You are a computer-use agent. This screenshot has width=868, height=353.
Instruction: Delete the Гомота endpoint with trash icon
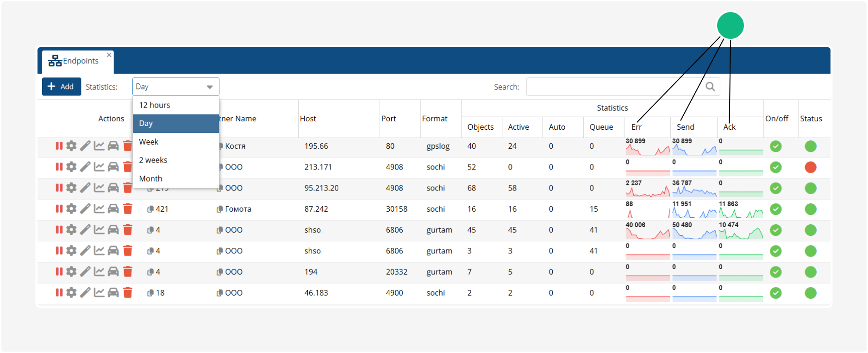coord(128,208)
